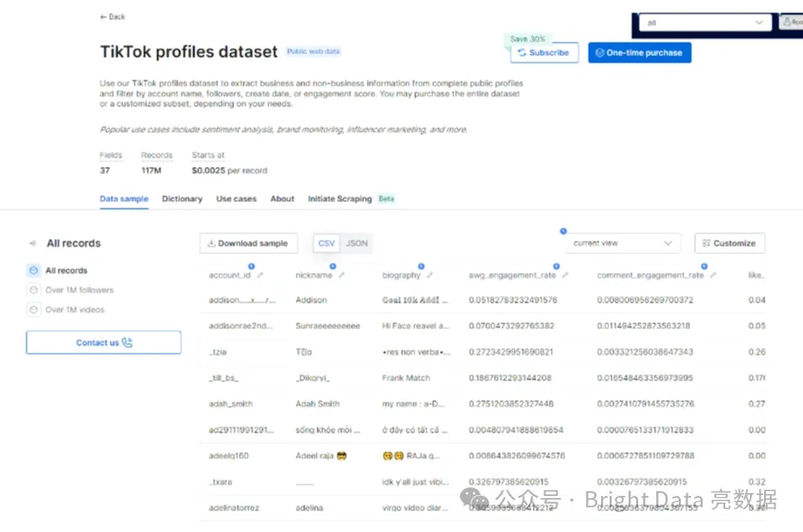803x532 pixels.
Task: Click info dot on biography column
Action: tap(422, 266)
